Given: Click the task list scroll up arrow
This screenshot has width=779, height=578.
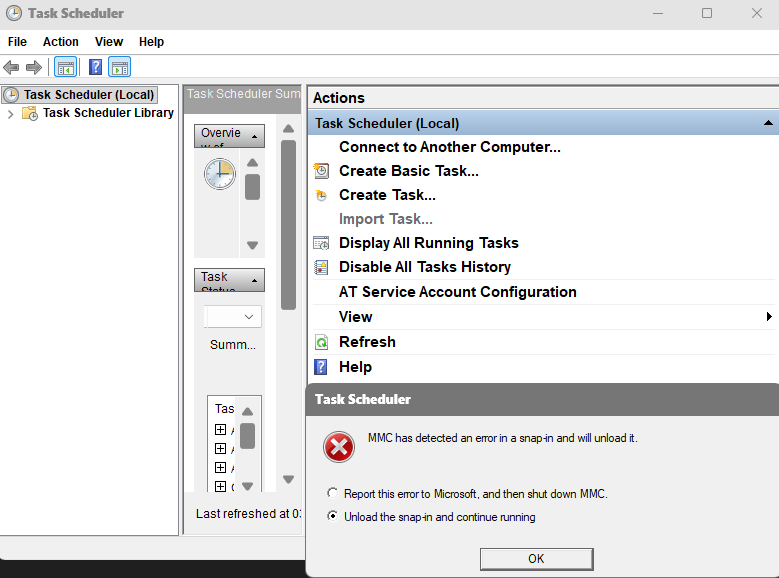Looking at the screenshot, I should pos(247,412).
